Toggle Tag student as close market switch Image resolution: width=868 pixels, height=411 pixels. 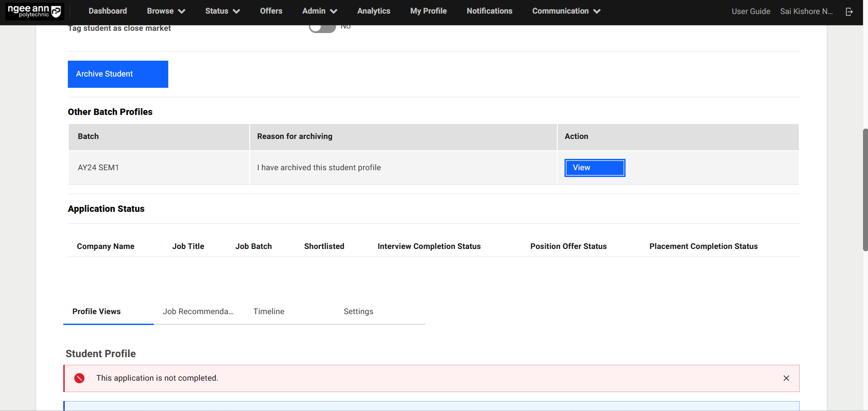pyautogui.click(x=322, y=28)
